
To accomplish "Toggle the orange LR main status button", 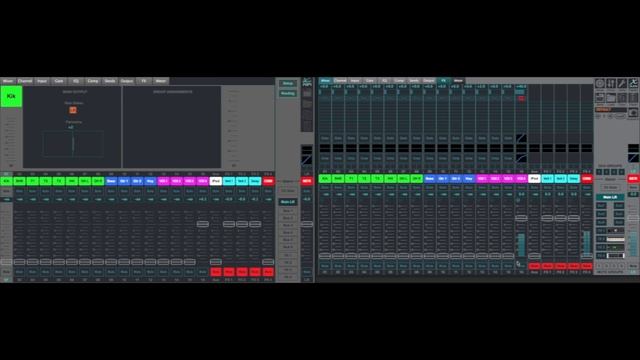I will pyautogui.click(x=73, y=110).
